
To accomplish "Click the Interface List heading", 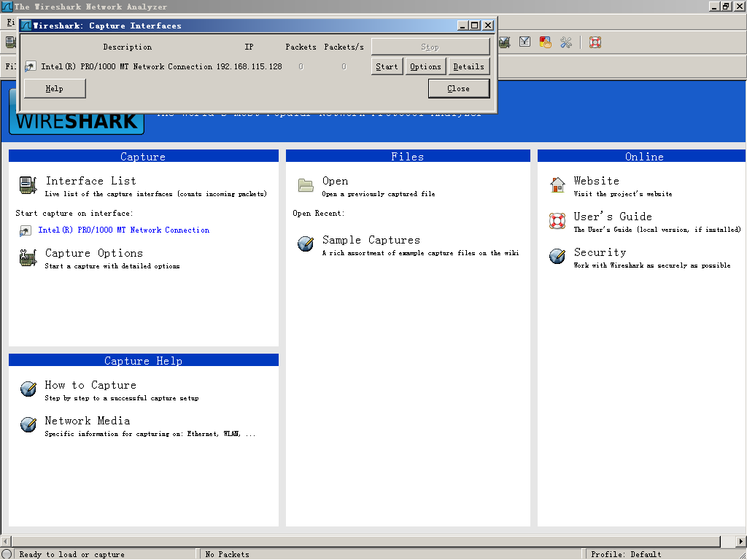I will click(x=91, y=181).
